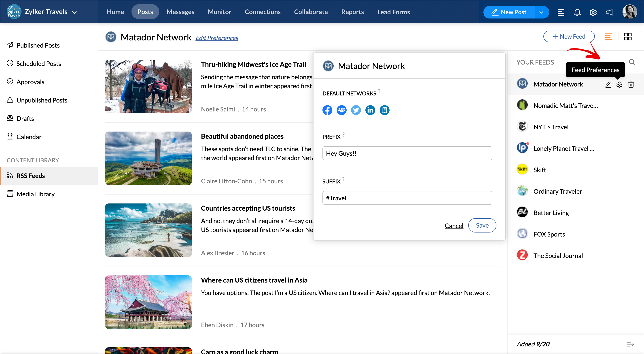Viewport: 644px width, 354px height.
Task: Delete the Matador Network feed via trash icon
Action: [631, 85]
